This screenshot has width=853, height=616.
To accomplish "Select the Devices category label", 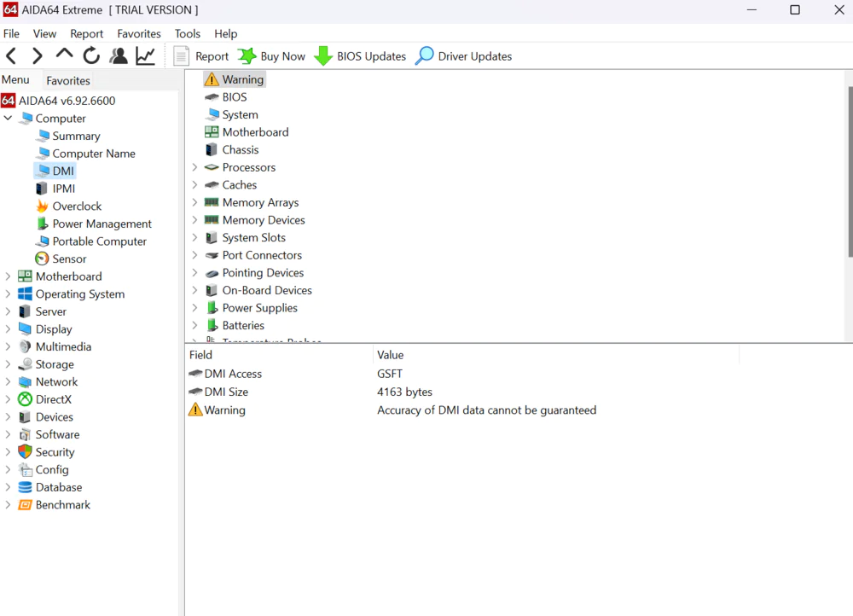I will tap(55, 417).
